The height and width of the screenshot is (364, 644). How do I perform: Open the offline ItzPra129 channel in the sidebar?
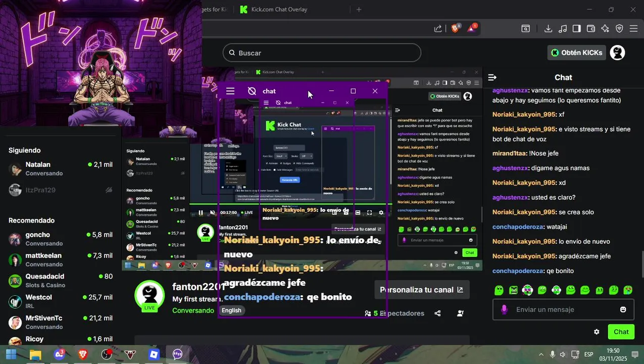coord(61,190)
